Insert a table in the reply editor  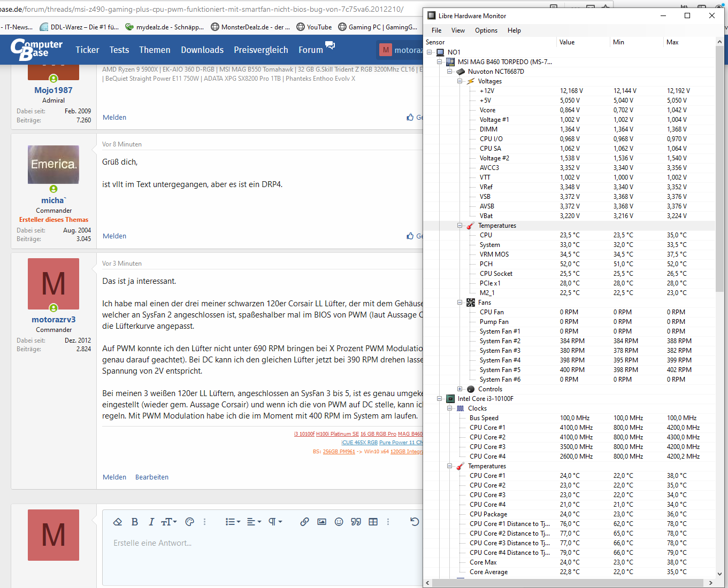(x=373, y=522)
